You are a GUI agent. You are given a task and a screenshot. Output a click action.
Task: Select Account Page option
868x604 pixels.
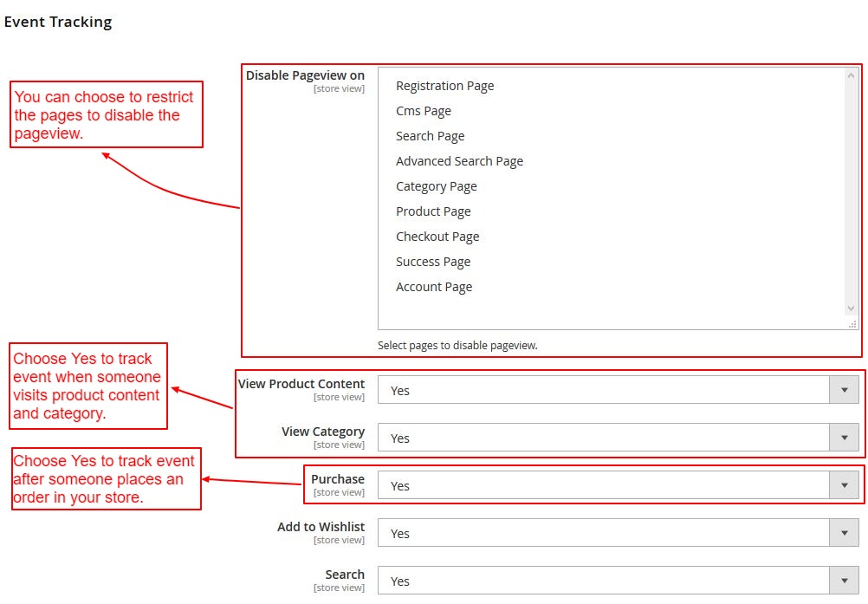tap(434, 287)
